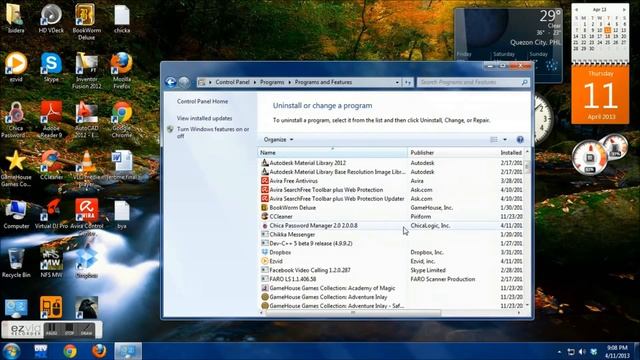
Task: Click the vertical scrollbar of the program list
Action: 527,229
